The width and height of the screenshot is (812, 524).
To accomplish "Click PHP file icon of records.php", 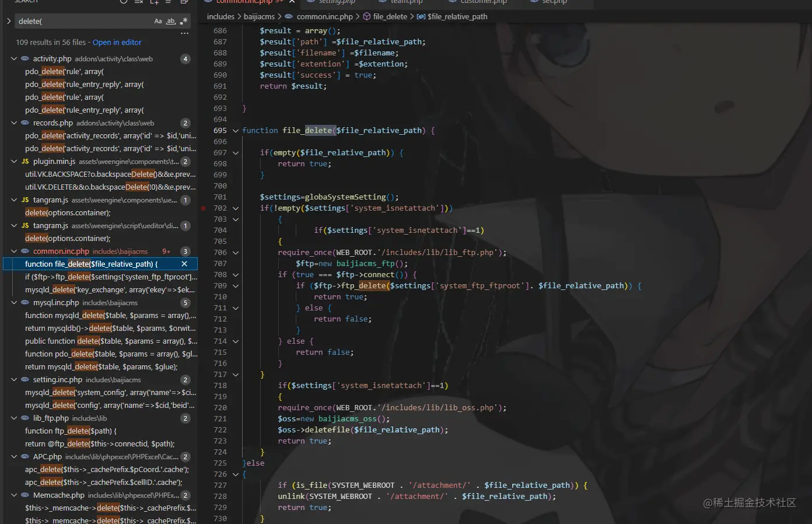I will (25, 123).
